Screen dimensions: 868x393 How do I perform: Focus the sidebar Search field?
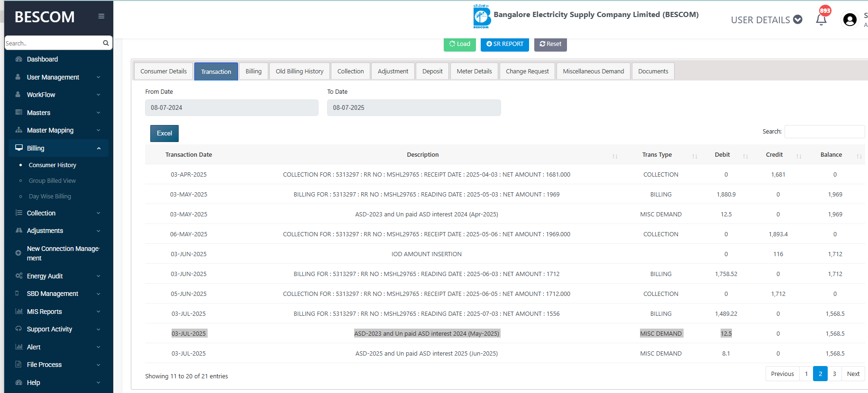pos(54,43)
